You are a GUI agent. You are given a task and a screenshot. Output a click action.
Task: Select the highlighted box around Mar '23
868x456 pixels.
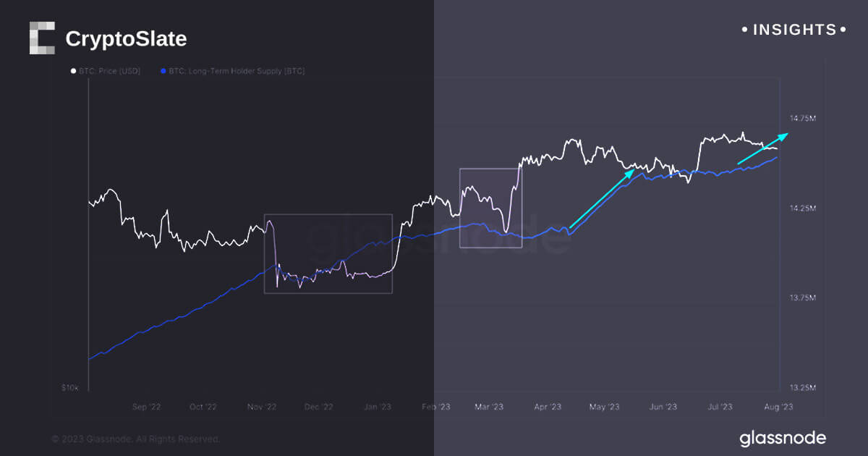pyautogui.click(x=490, y=208)
